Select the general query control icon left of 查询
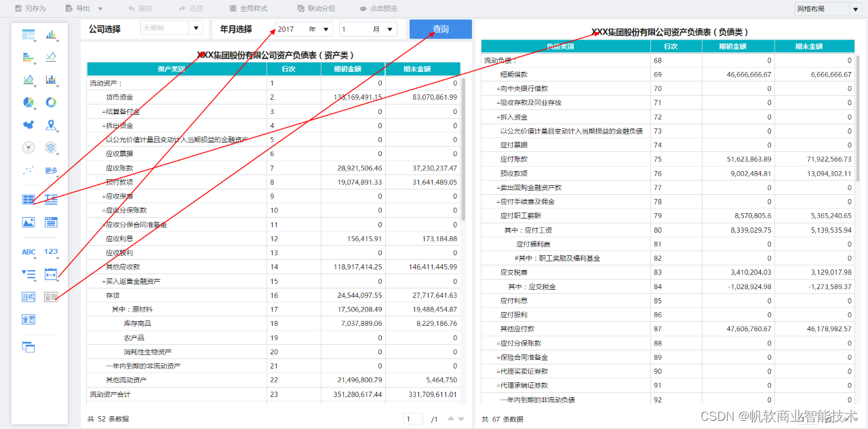 (28, 297)
